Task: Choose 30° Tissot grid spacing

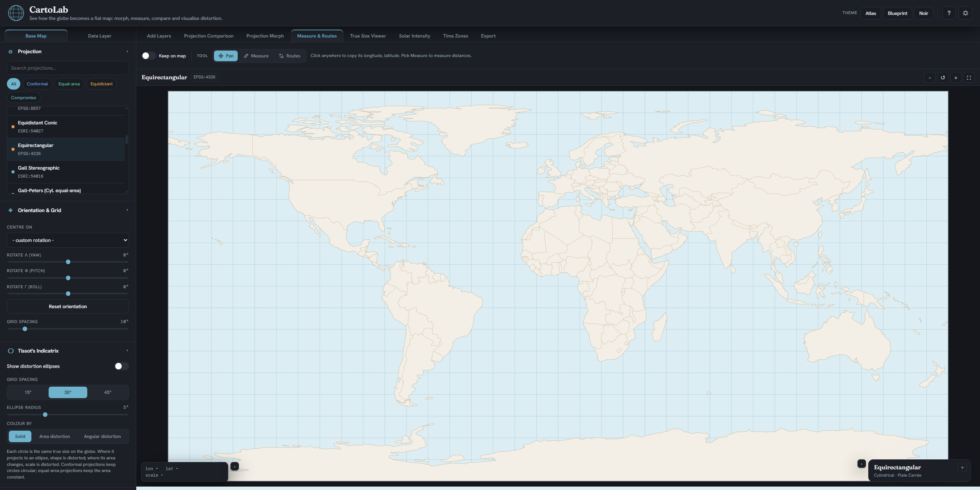Action: (68, 392)
